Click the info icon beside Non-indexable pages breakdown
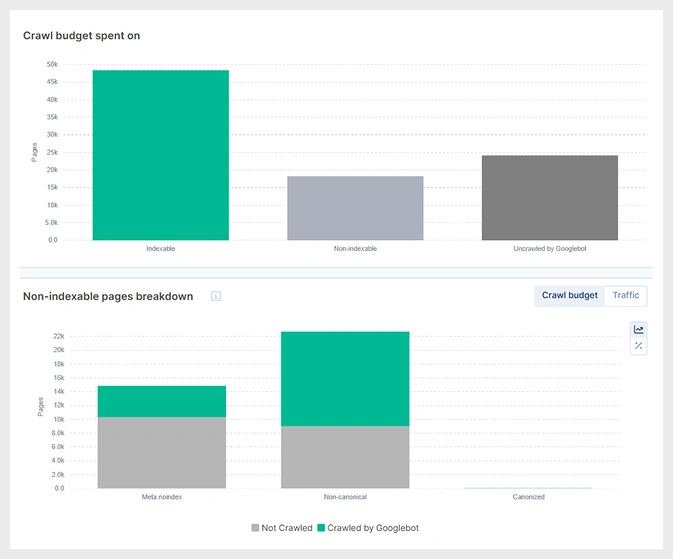Viewport: 673px width, 559px height. [x=215, y=296]
